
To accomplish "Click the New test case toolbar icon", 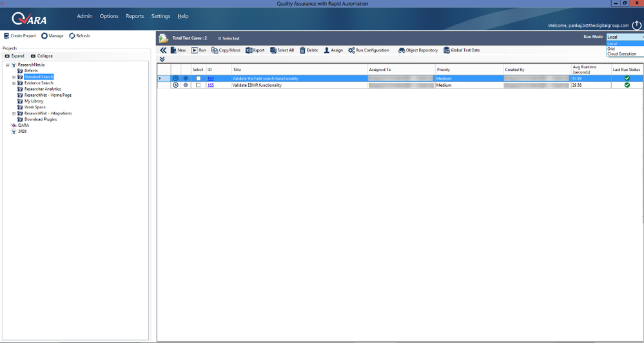I will [173, 50].
